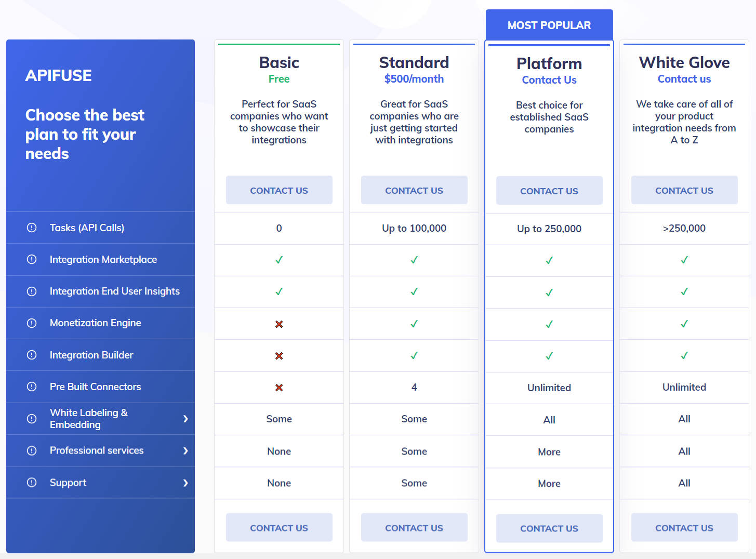This screenshot has height=559, width=756.
Task: Expand the Support row
Action: pyautogui.click(x=186, y=483)
